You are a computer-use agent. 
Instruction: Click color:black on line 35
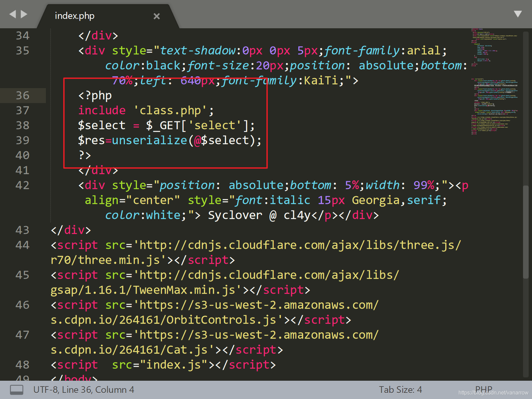click(x=143, y=66)
